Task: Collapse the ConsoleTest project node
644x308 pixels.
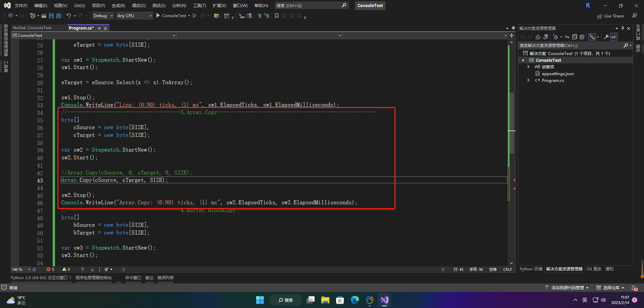Action: 523,60
